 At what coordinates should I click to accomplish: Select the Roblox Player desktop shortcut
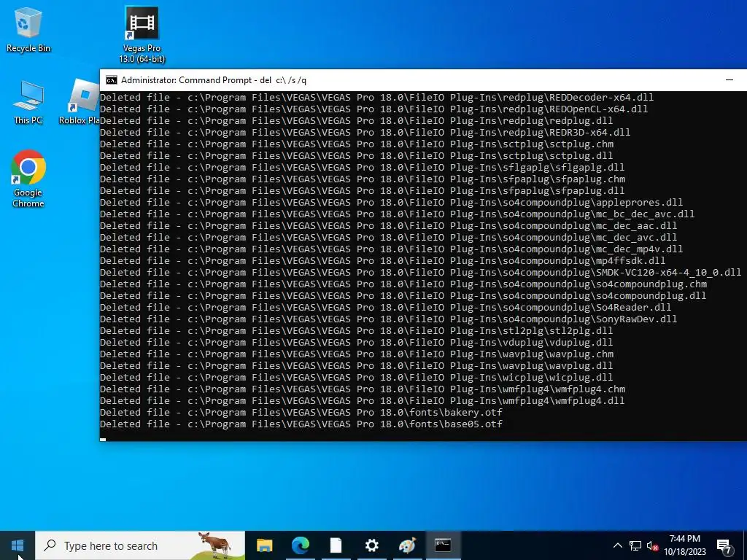[80, 102]
